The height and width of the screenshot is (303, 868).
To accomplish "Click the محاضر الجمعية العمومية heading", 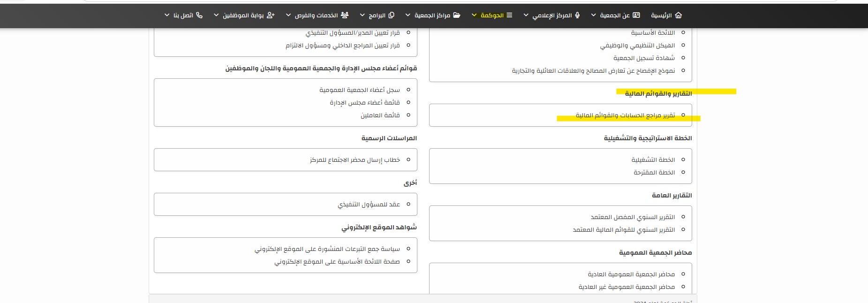I will pos(656,253).
